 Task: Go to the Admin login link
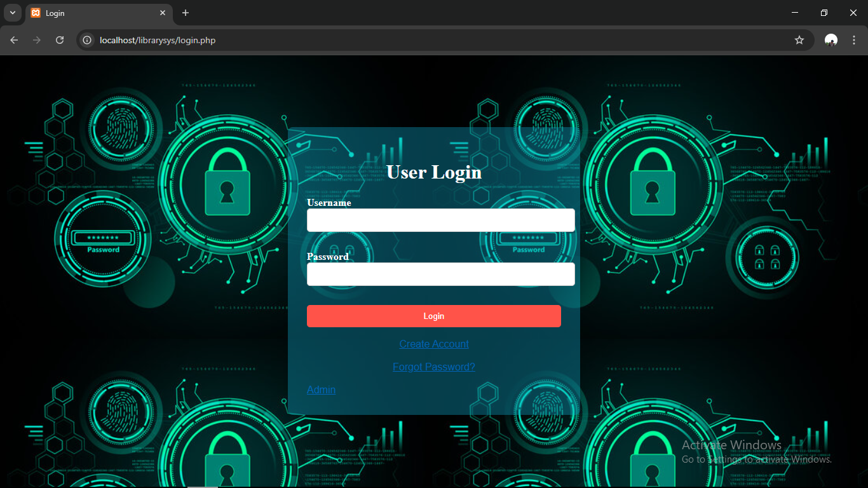[321, 390]
